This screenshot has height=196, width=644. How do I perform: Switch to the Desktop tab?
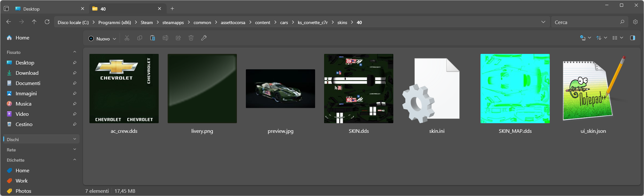(48, 9)
